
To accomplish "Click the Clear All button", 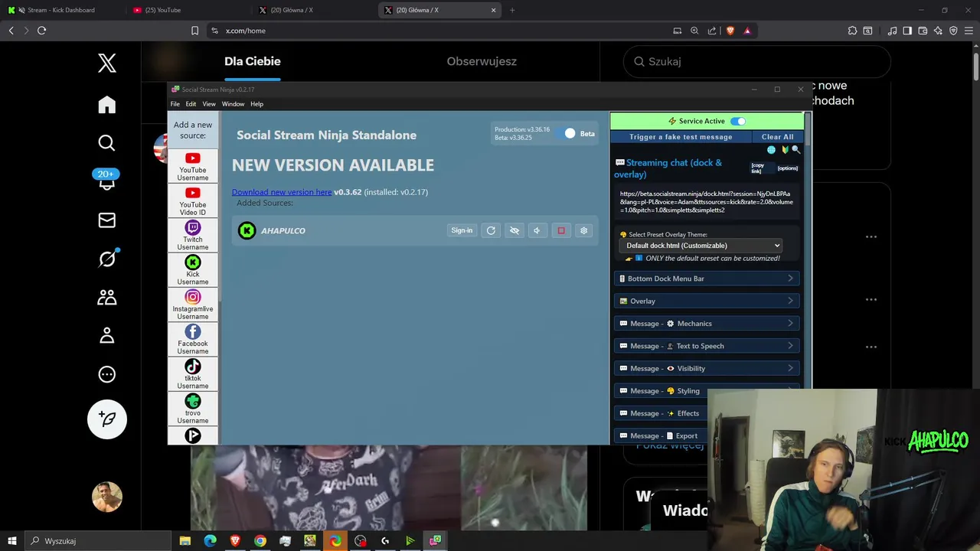I will click(778, 137).
